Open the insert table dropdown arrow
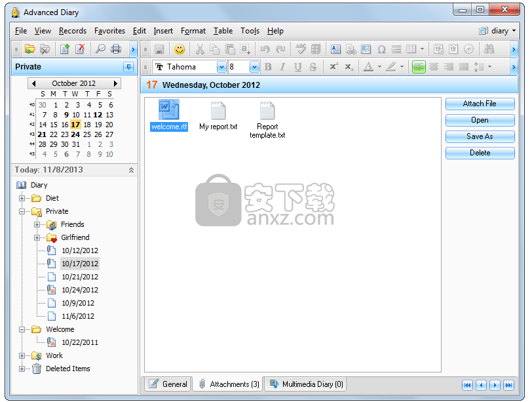 pos(422,49)
